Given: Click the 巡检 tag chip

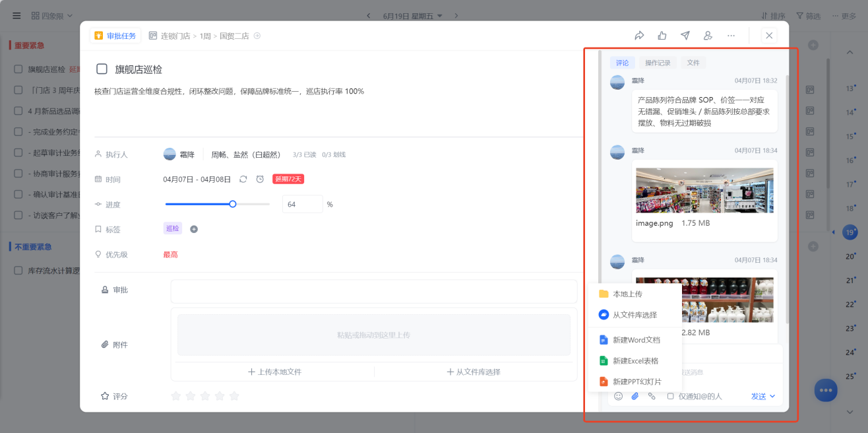Looking at the screenshot, I should pyautogui.click(x=173, y=228).
